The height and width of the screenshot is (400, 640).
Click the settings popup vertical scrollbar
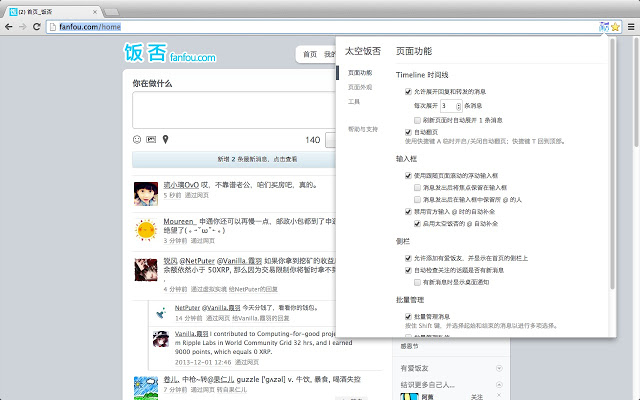(x=612, y=163)
